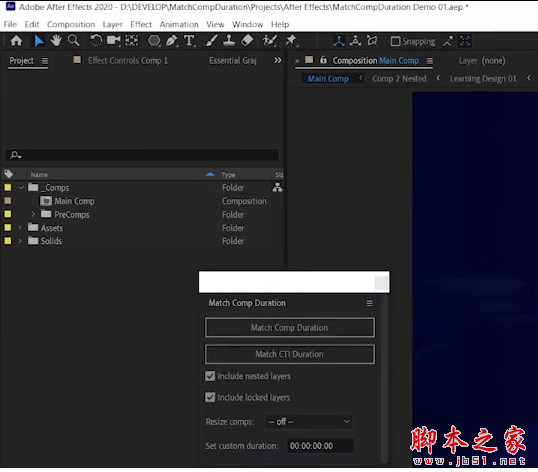Select the Zoom magnifier tool
This screenshot has width=538, height=472.
click(x=73, y=41)
